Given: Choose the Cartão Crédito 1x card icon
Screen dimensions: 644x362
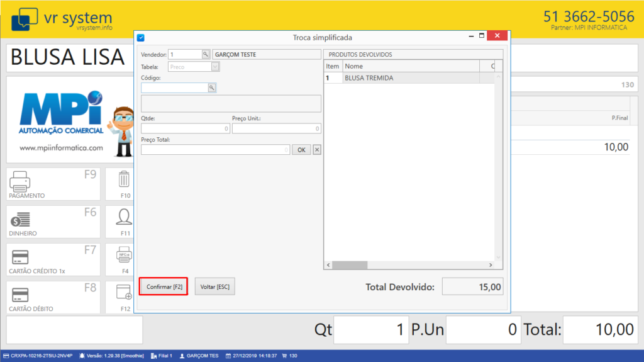Looking at the screenshot, I should coord(20,257).
